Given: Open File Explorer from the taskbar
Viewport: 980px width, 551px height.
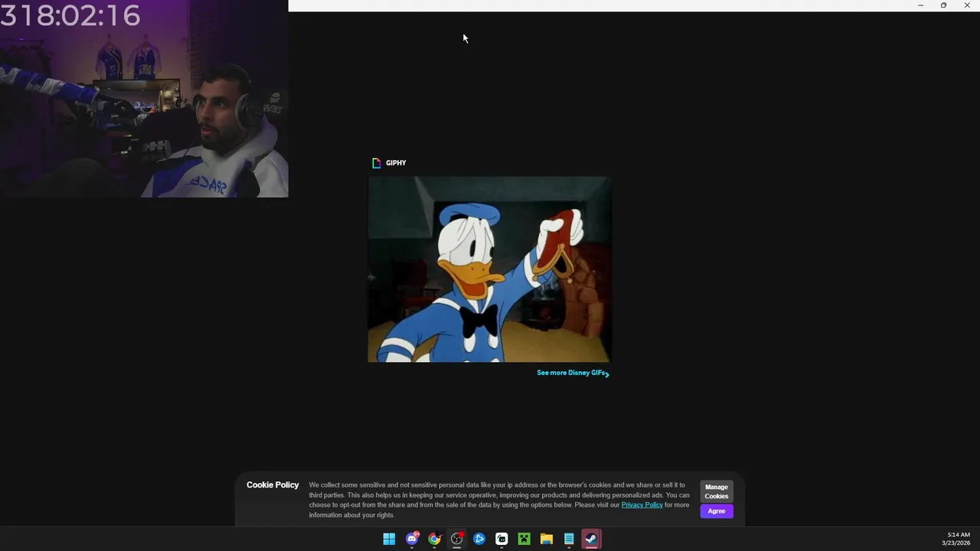Looking at the screenshot, I should tap(547, 539).
